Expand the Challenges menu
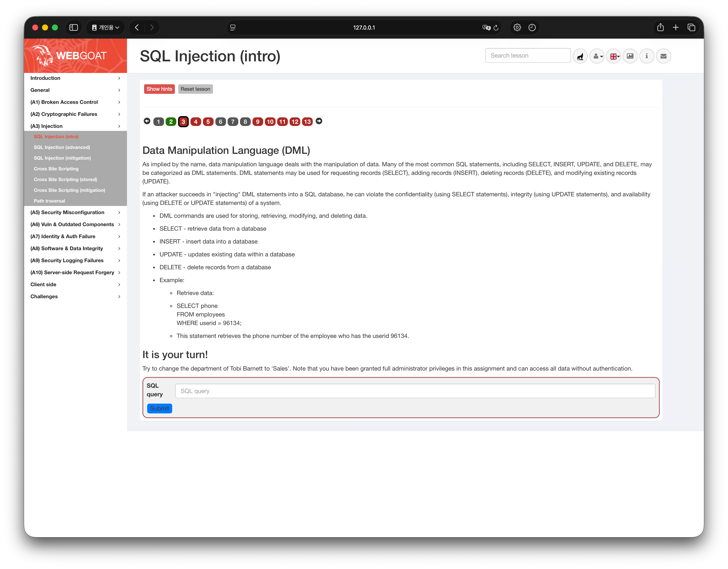 [x=75, y=296]
